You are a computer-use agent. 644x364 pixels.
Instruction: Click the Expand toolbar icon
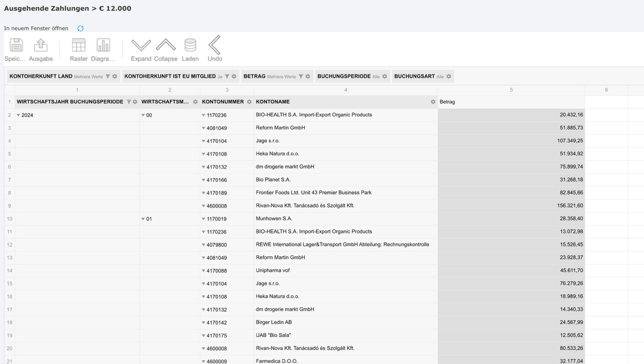click(x=141, y=45)
